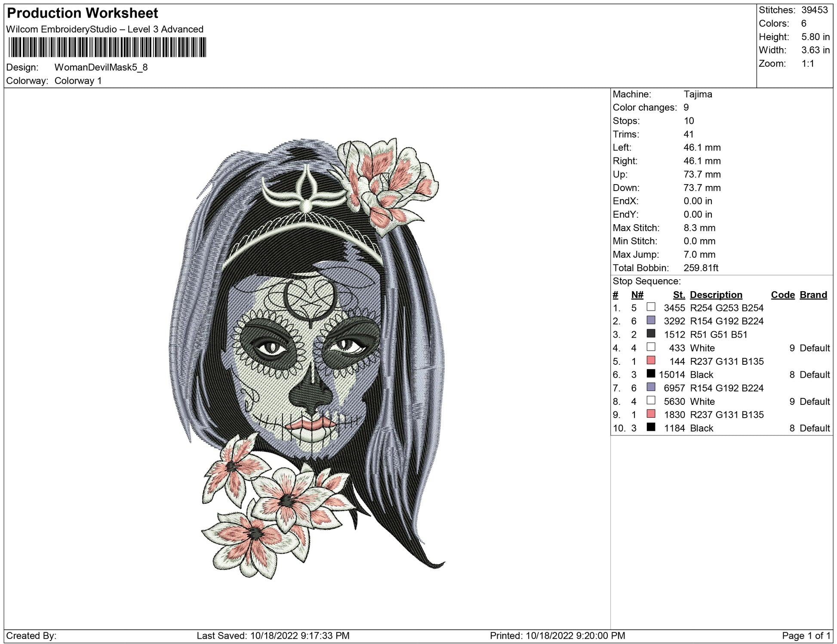837x644 pixels.
Task: Click the barcode under the worksheet title
Action: click(x=107, y=47)
